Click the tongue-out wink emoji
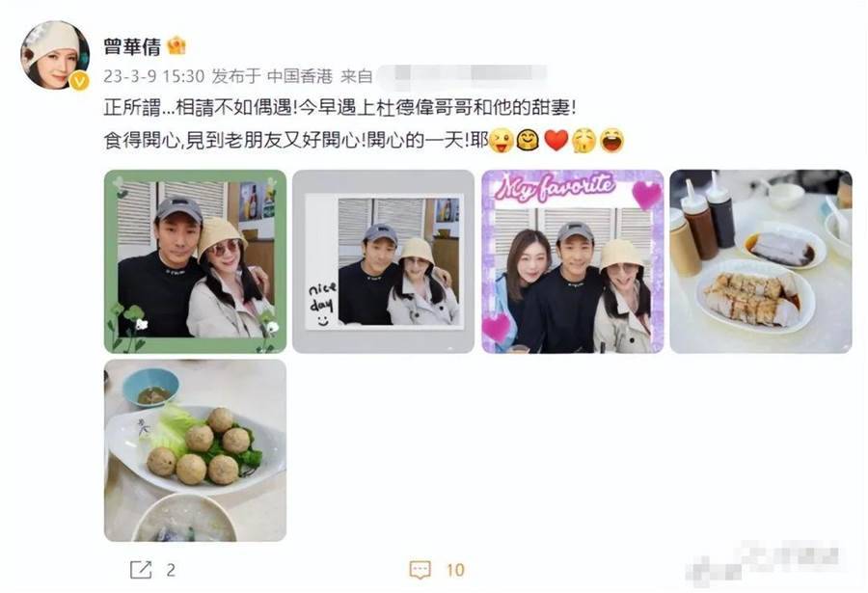The height and width of the screenshot is (593, 868). (x=502, y=140)
